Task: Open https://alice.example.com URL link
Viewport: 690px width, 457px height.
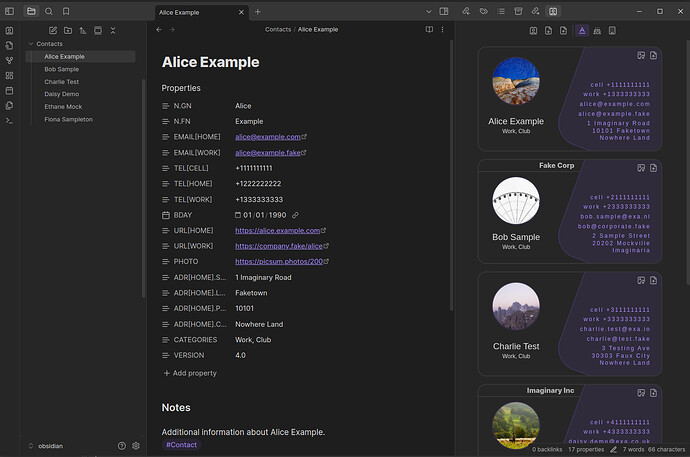Action: [x=280, y=230]
